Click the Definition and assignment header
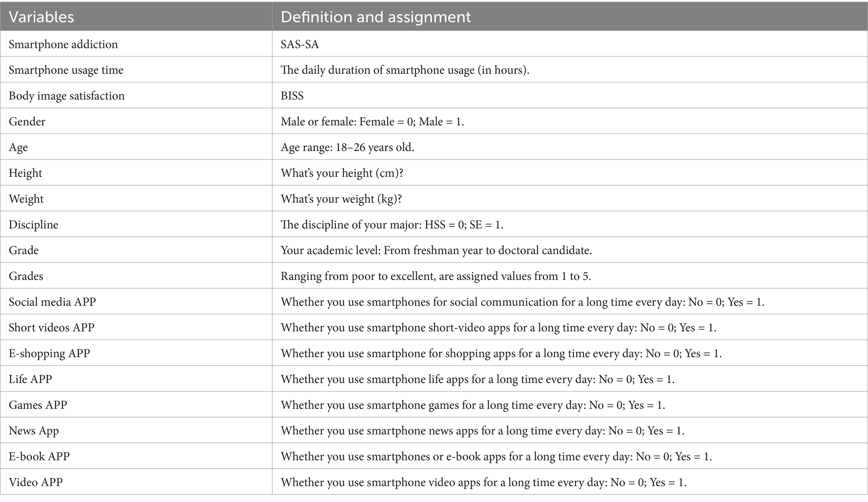Viewport: 868px width, 502px height. (x=376, y=17)
